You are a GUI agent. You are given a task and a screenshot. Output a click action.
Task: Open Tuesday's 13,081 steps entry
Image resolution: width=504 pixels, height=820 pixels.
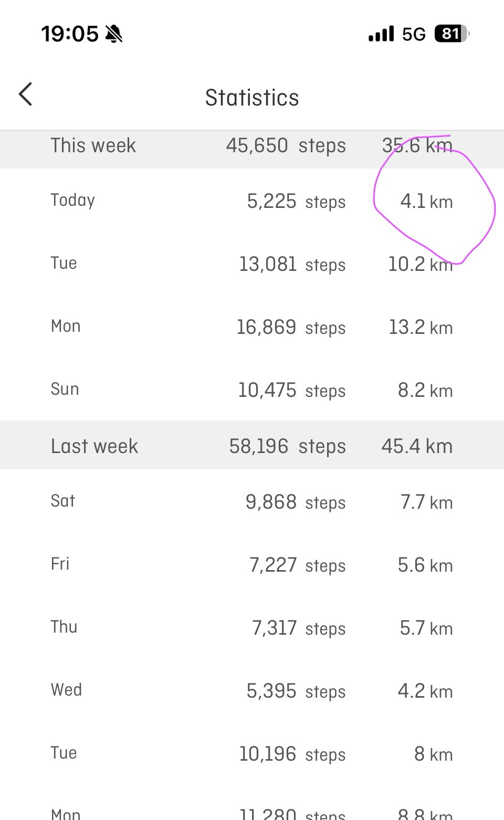pyautogui.click(x=252, y=264)
